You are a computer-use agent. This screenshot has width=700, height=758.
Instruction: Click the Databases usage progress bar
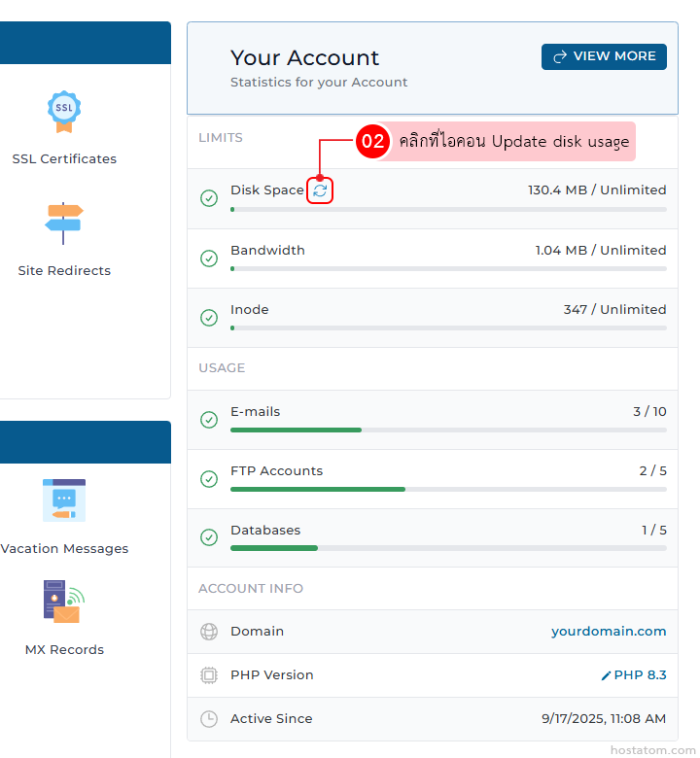[x=448, y=548]
